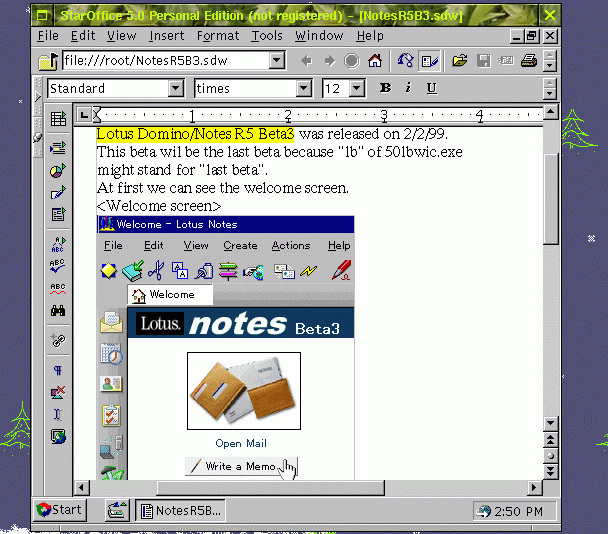The height and width of the screenshot is (534, 608).
Task: Click the 2:50 PM clock in the tray
Action: tap(518, 512)
